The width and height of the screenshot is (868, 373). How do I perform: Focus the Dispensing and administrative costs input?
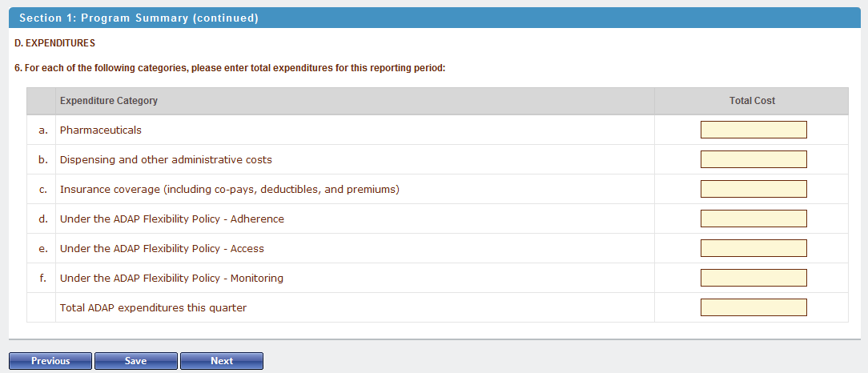click(x=753, y=159)
